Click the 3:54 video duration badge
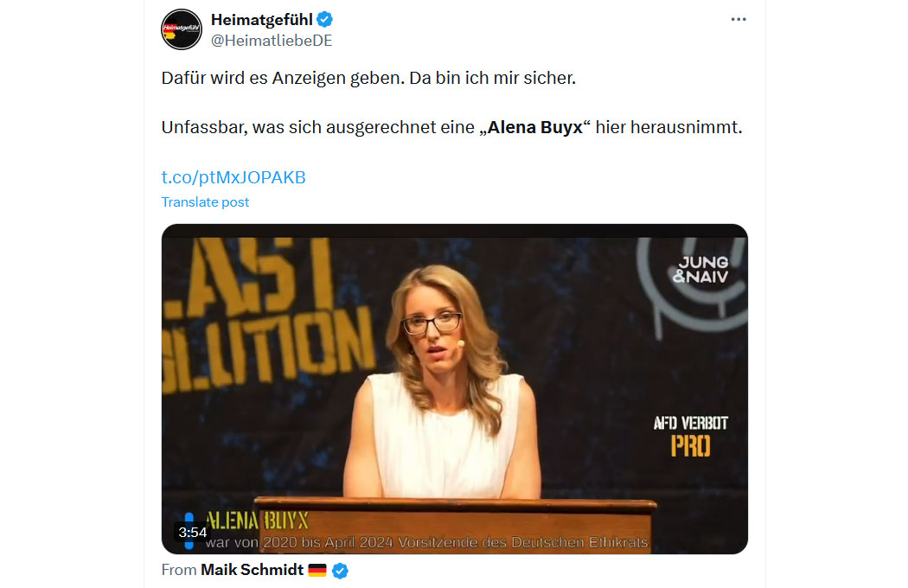 coord(193,533)
